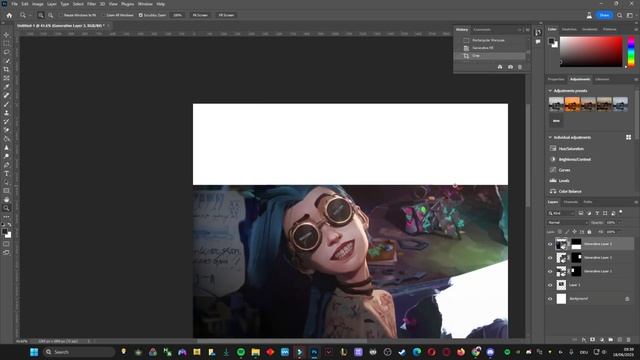Toggle visibility of Background layer

(x=550, y=299)
